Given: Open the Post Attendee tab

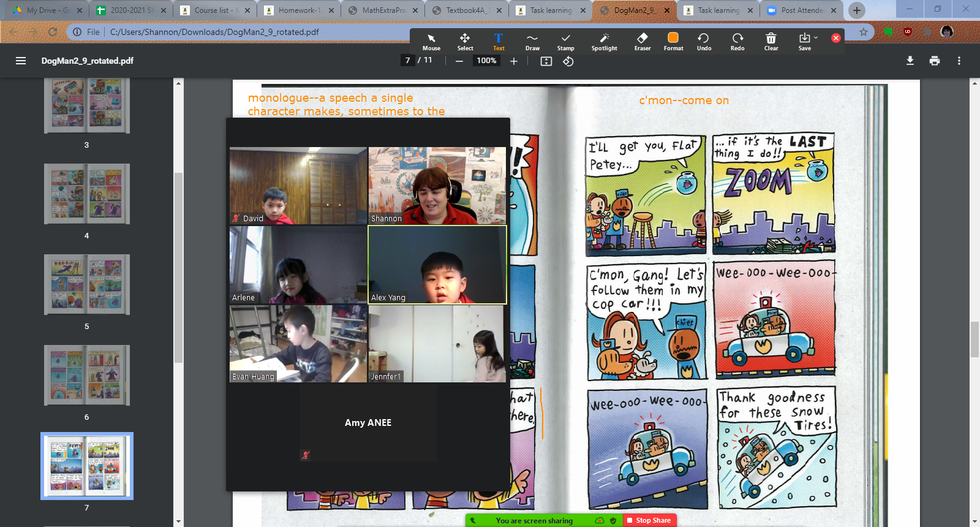Looking at the screenshot, I should (x=801, y=10).
